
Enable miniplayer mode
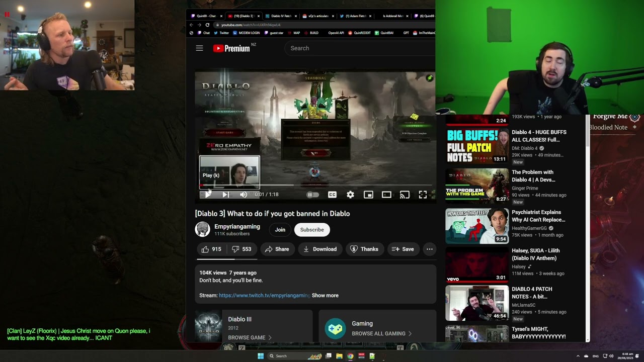tap(368, 195)
